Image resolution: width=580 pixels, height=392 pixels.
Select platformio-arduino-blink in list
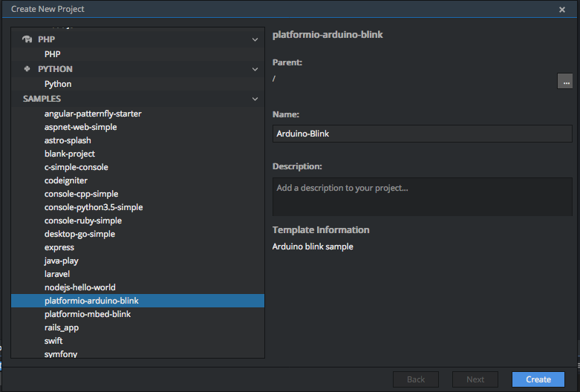137,301
